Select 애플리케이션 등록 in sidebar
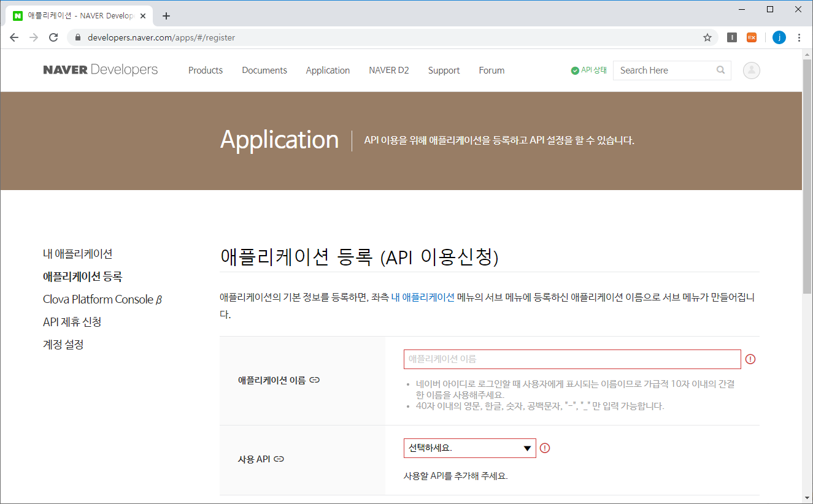 tap(83, 277)
